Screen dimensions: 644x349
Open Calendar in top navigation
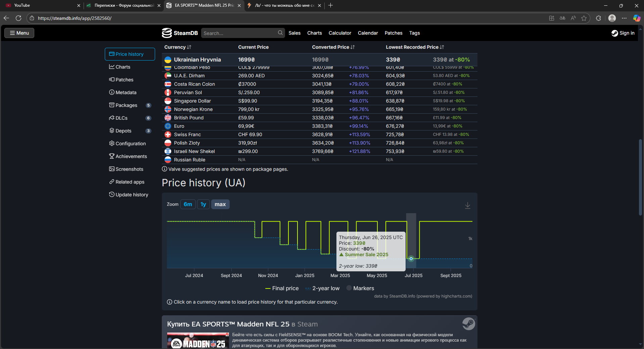pos(368,33)
